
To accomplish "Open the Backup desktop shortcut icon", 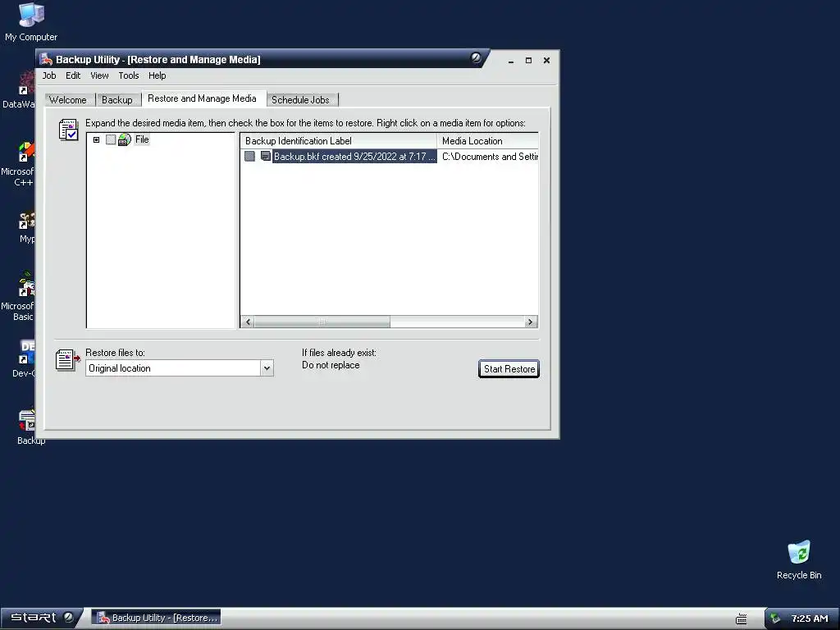I will point(27,420).
